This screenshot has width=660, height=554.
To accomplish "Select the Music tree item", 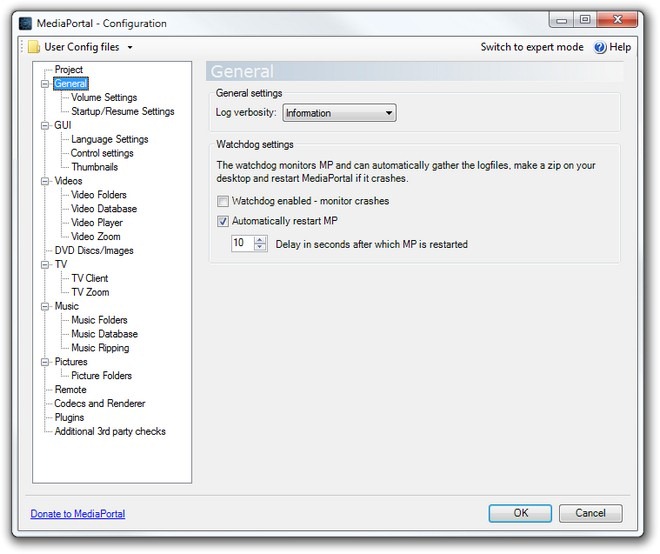I will pos(67,306).
